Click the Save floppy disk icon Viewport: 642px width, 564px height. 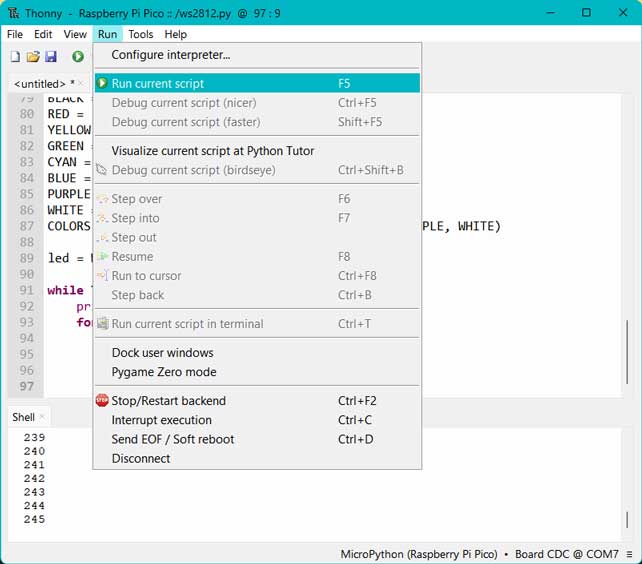click(x=51, y=56)
